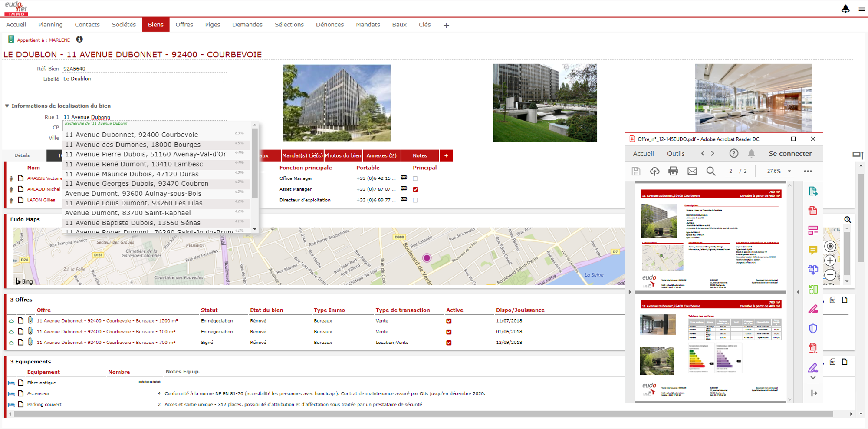
Task: Toggle Active checkbox for the 1500 m² offer
Action: 449,321
